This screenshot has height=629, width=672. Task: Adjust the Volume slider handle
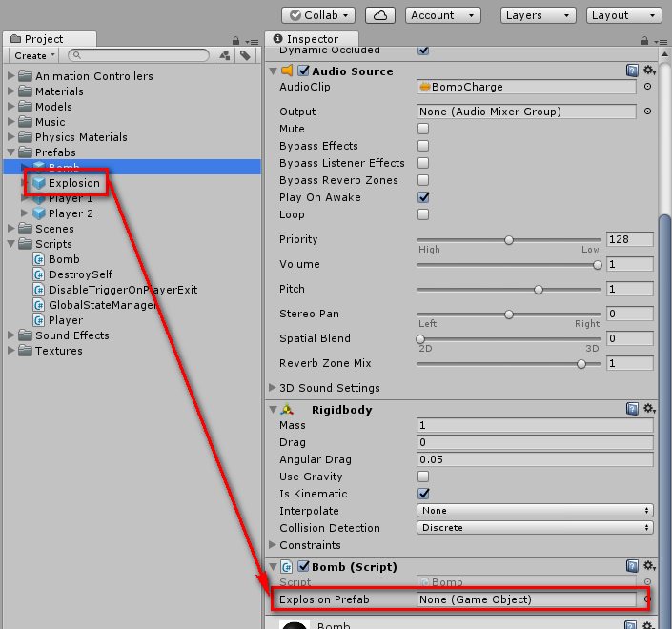tap(598, 265)
